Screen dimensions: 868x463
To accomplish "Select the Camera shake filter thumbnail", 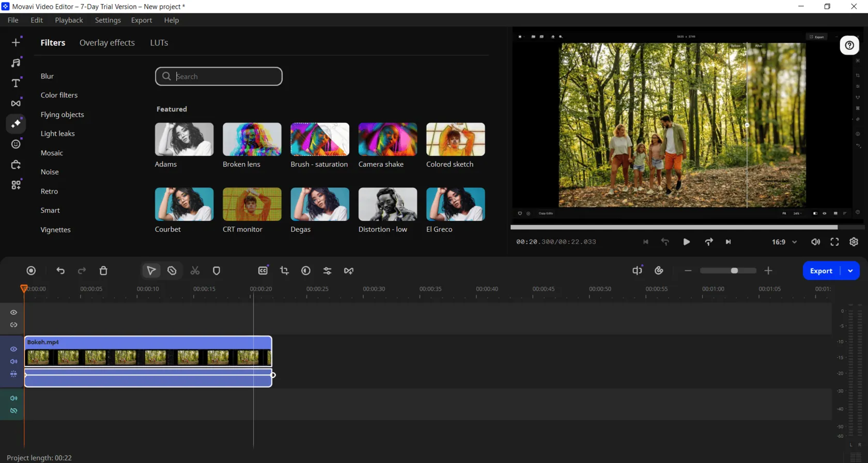I will pos(388,139).
